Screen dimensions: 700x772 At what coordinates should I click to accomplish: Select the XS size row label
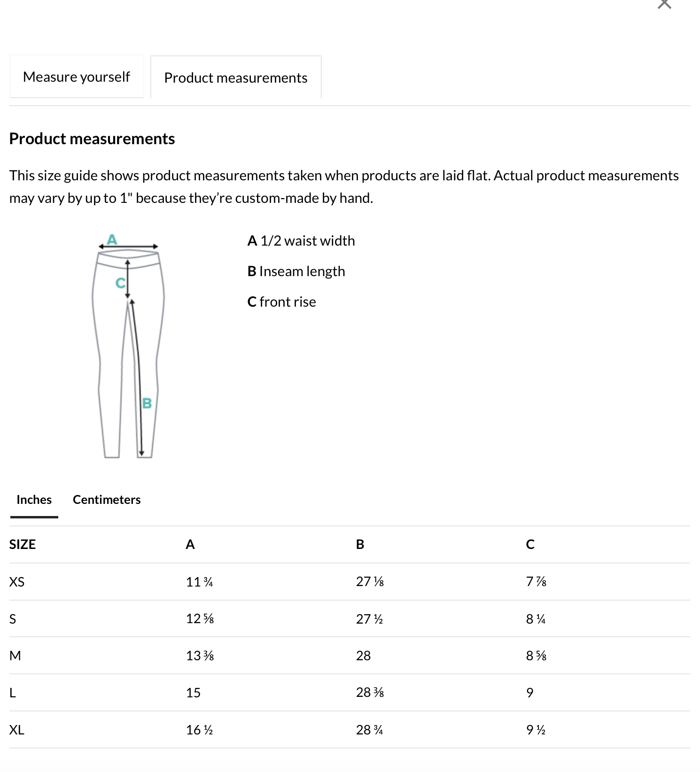click(17, 582)
